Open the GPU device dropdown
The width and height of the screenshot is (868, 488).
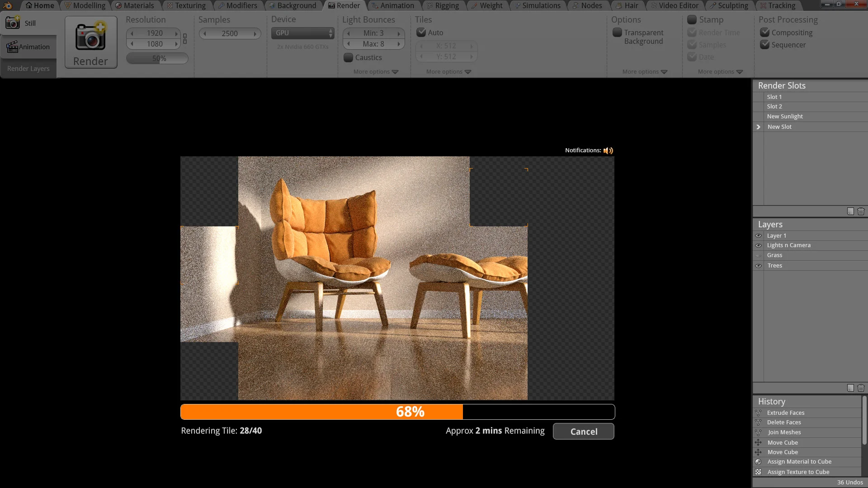click(x=302, y=33)
